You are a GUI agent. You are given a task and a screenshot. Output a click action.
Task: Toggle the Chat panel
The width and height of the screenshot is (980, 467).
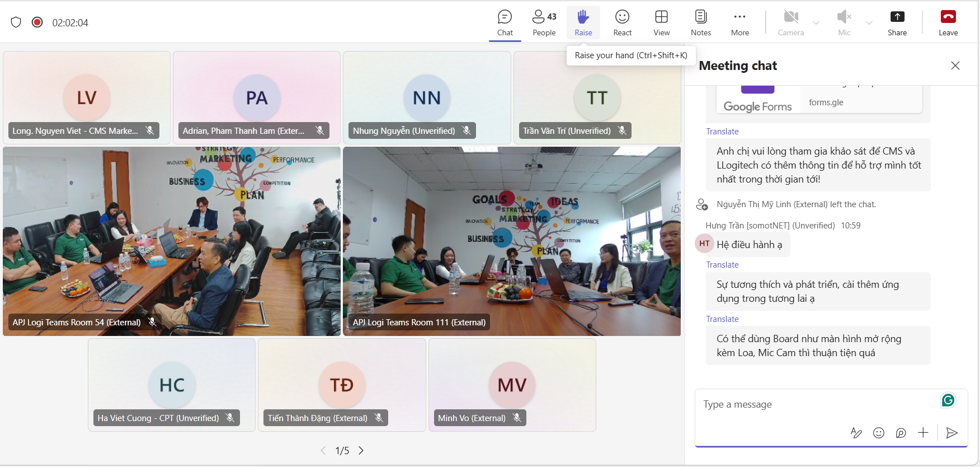pos(505,22)
